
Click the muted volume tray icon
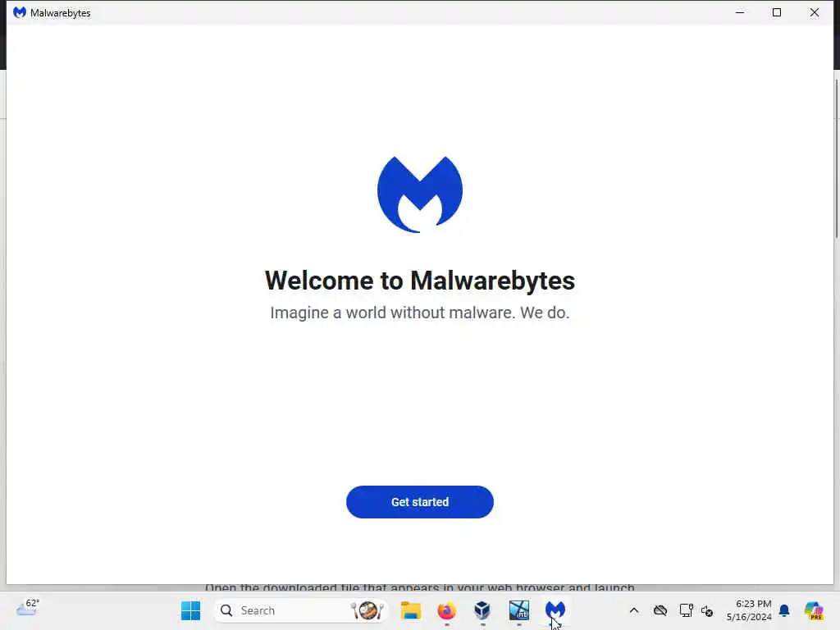[x=707, y=610]
